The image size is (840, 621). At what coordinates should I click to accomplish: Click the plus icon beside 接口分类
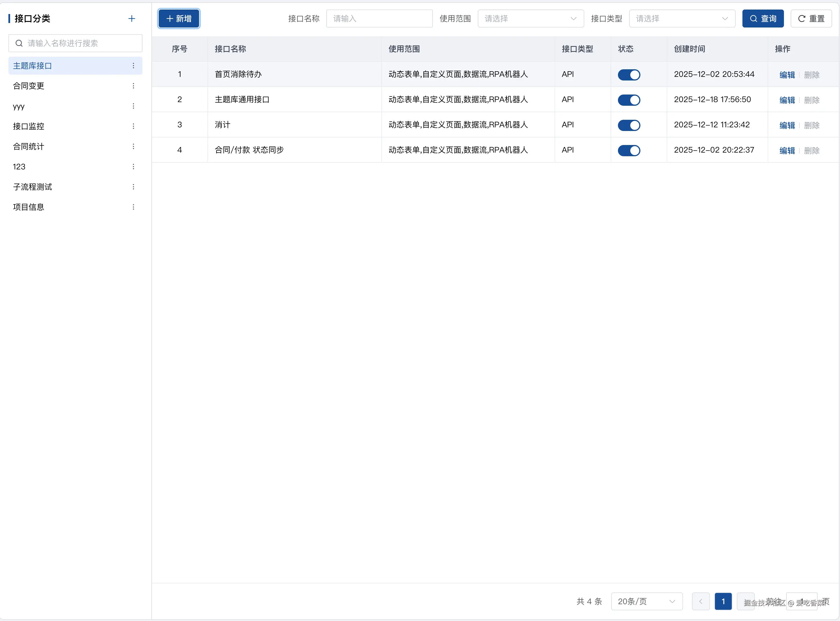tap(131, 19)
